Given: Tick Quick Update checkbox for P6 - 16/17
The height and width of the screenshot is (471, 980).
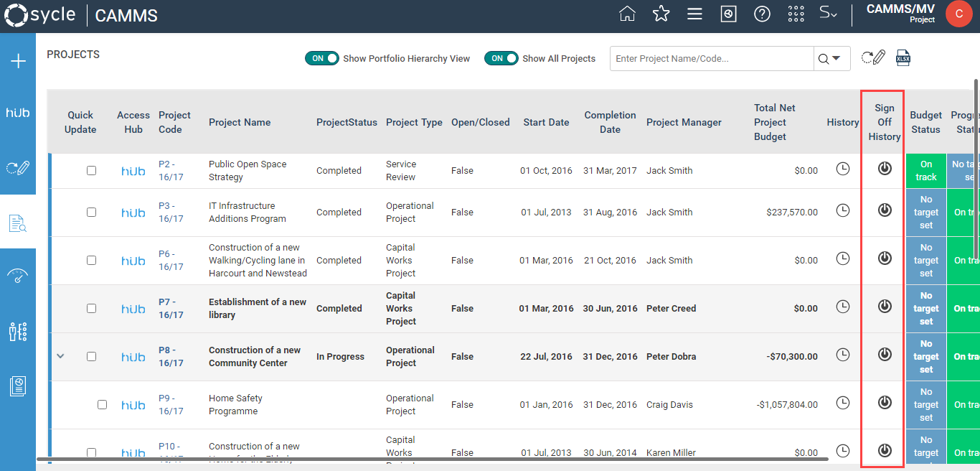Looking at the screenshot, I should pyautogui.click(x=91, y=260).
